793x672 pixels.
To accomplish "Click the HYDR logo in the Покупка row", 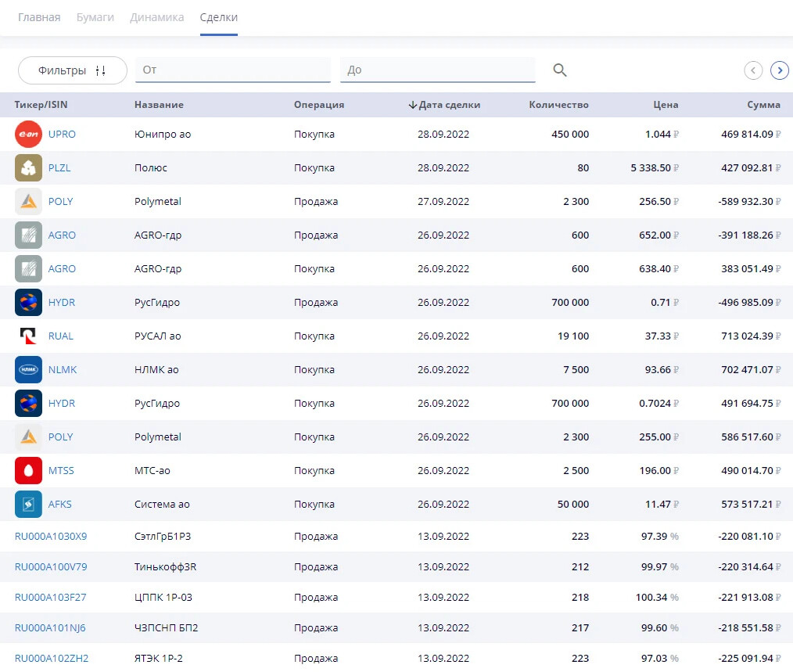I will pos(28,404).
